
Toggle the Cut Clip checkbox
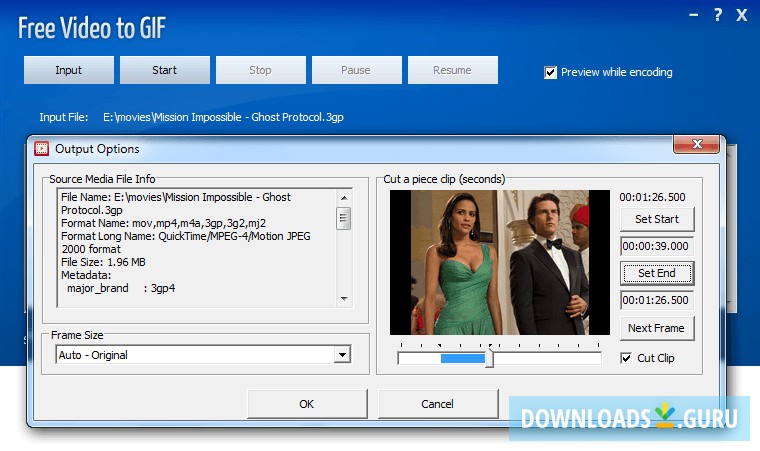tap(626, 358)
